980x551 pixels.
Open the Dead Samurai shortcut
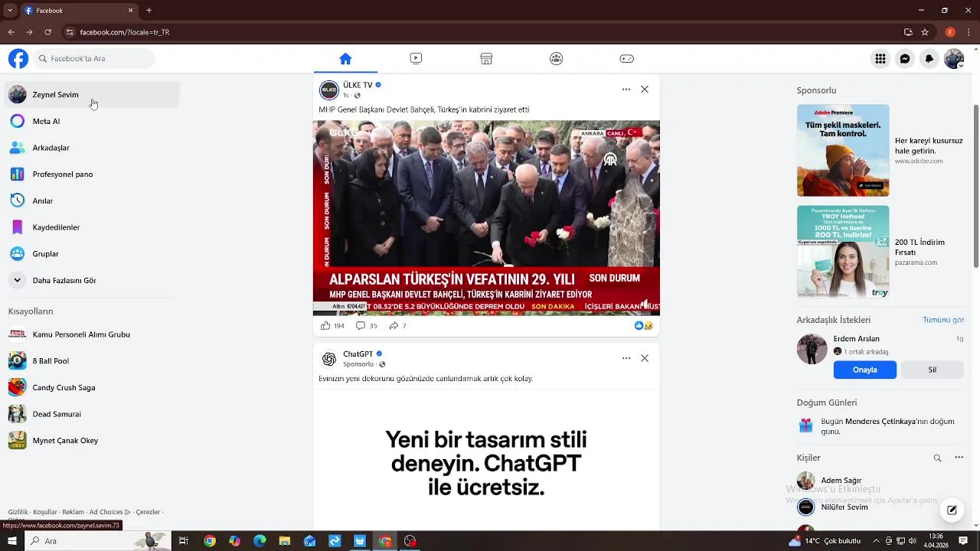click(92, 414)
